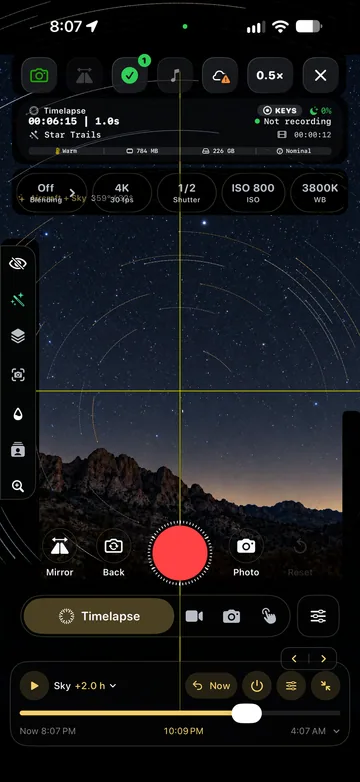Tap the 10:09 PM current time label
Screen dimensions: 360x782
[183, 731]
